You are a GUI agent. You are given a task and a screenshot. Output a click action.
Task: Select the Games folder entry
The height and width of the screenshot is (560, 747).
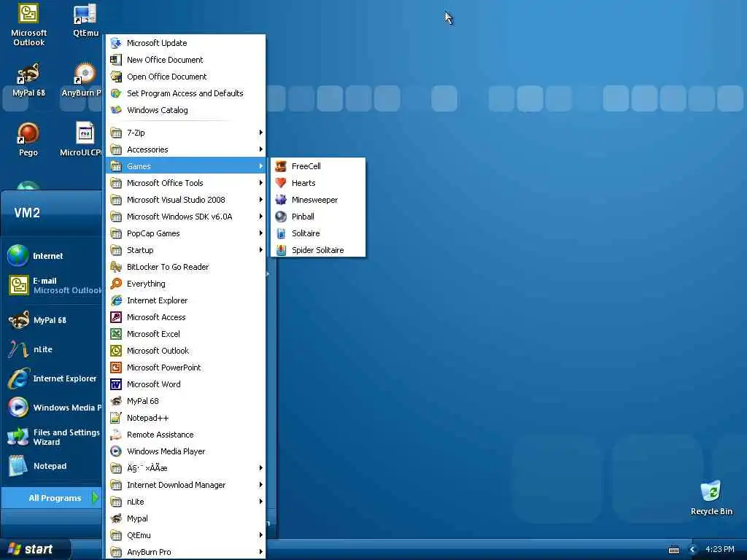point(185,166)
